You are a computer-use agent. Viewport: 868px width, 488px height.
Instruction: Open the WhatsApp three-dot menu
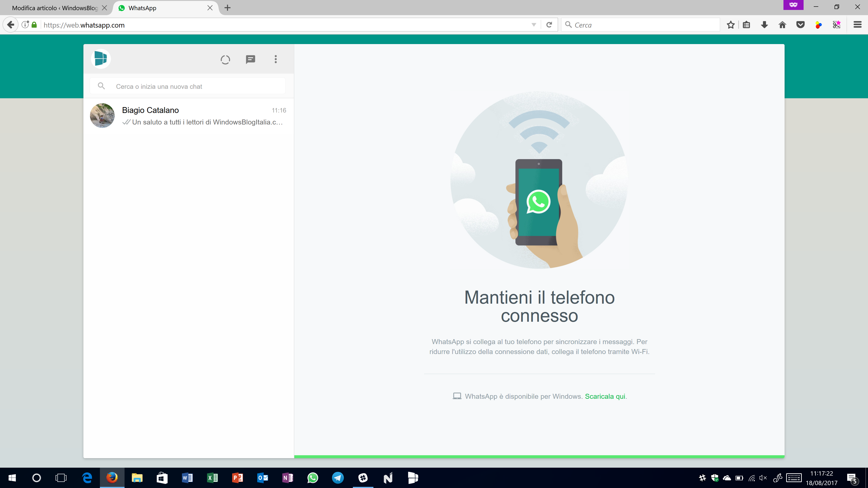tap(276, 59)
